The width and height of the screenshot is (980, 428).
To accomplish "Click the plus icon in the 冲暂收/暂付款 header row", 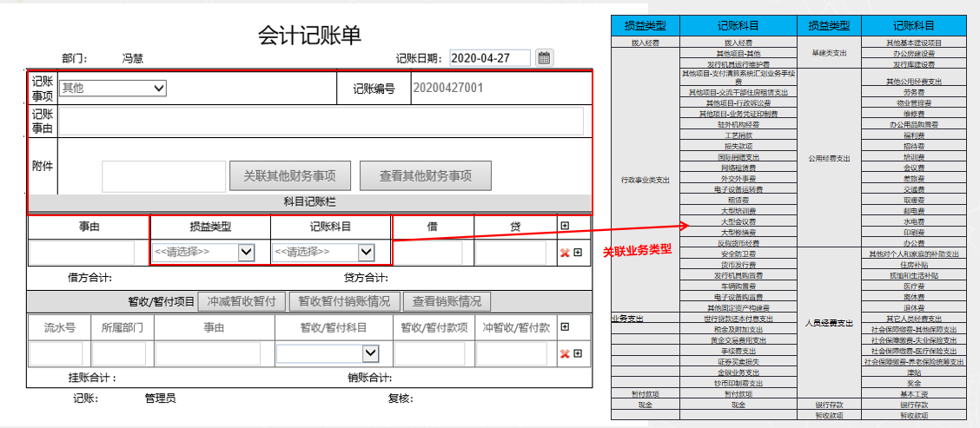I will (x=565, y=326).
